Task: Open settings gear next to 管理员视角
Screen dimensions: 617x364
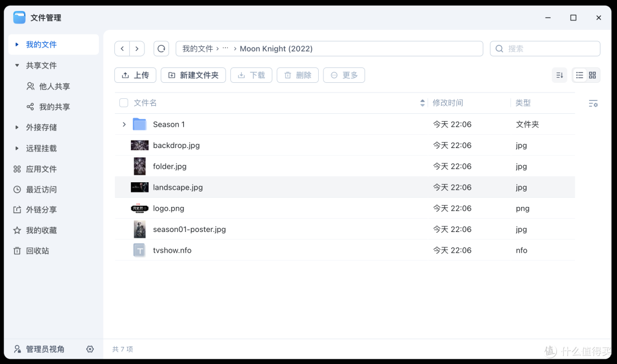Action: (90, 349)
